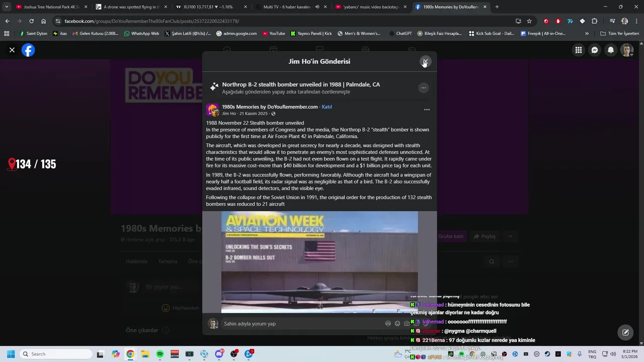Open the Aviation Week magazine cover image

click(319, 262)
